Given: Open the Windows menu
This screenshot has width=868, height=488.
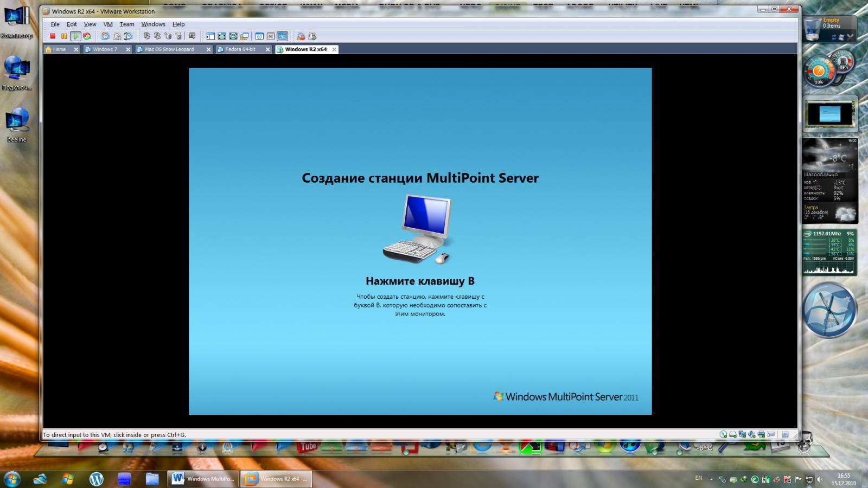Looking at the screenshot, I should [153, 24].
